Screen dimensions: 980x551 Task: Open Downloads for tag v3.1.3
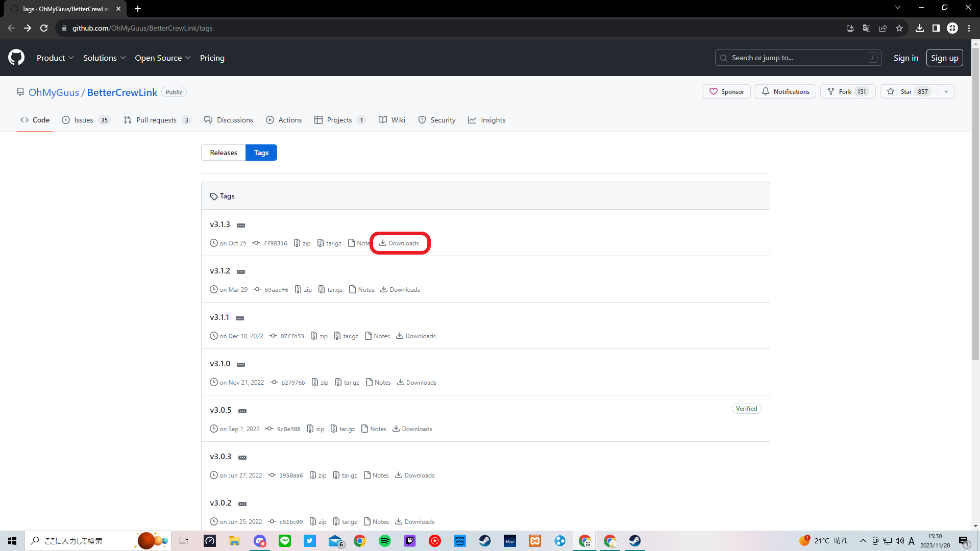[399, 243]
